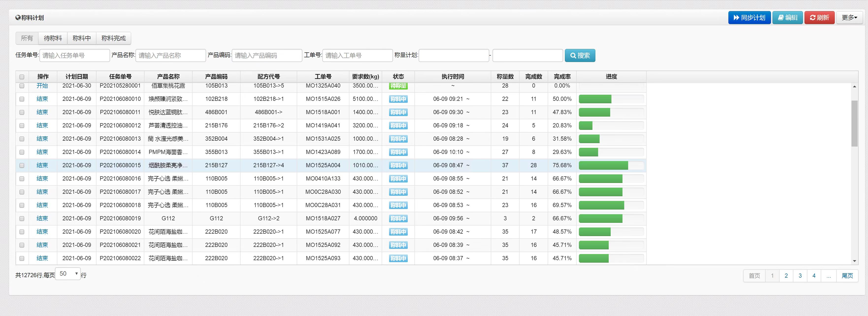Click 结束 link for task P202106080015
868x316 pixels.
(42, 165)
